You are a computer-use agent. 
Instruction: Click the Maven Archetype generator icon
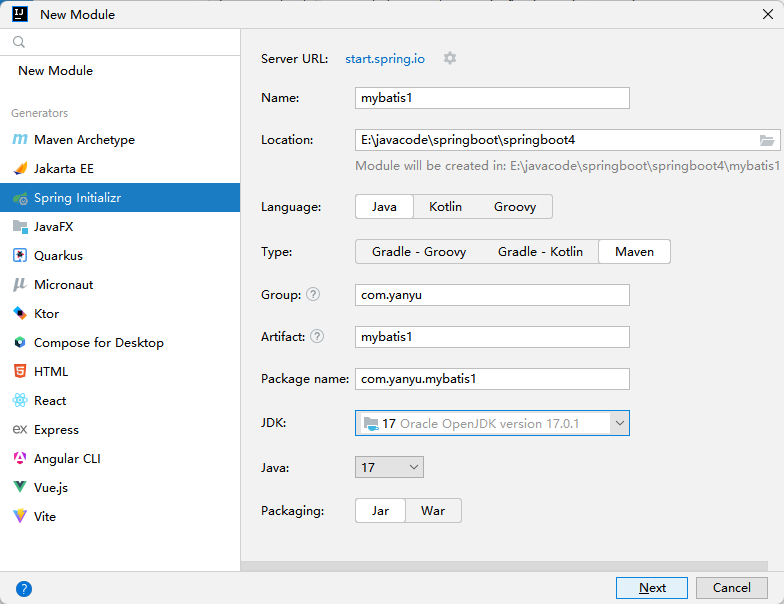[20, 140]
